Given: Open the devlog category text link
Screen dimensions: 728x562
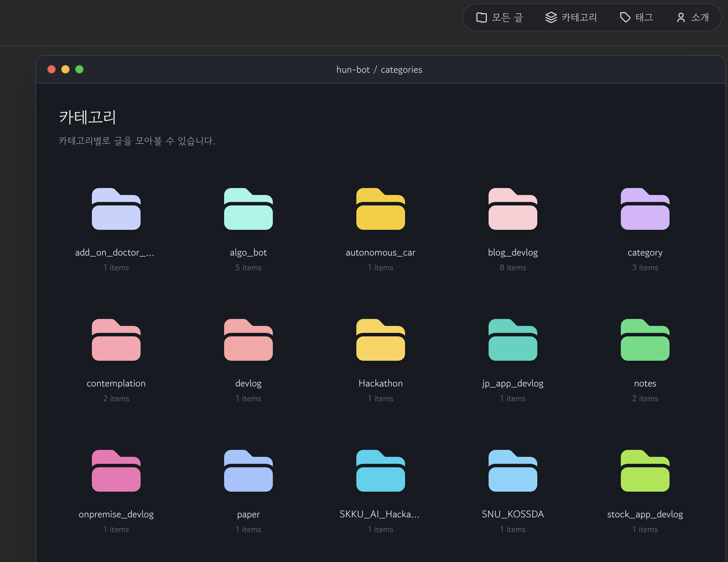Looking at the screenshot, I should tap(248, 383).
